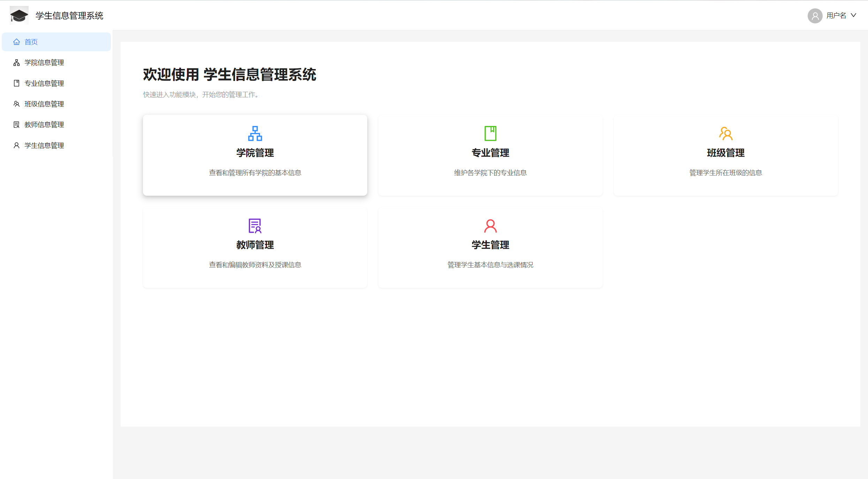Viewport: 868px width, 479px height.
Task: Select 首页 in the sidebar
Action: pos(31,42)
